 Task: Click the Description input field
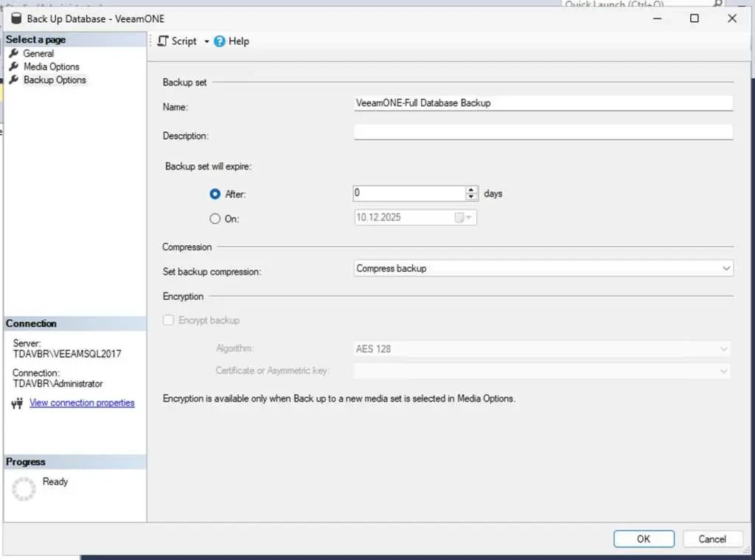click(543, 132)
